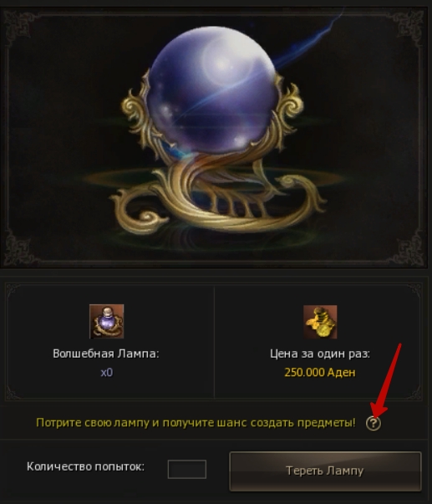Viewport: 432px width, 504px height.
Task: Click the yellow Потрите свою лампу hint
Action: click(196, 423)
